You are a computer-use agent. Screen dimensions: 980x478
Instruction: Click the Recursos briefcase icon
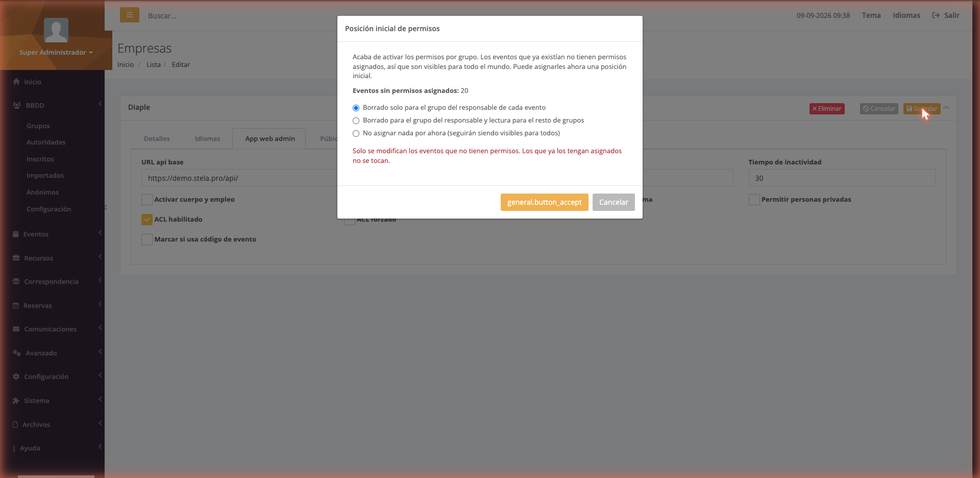point(16,258)
